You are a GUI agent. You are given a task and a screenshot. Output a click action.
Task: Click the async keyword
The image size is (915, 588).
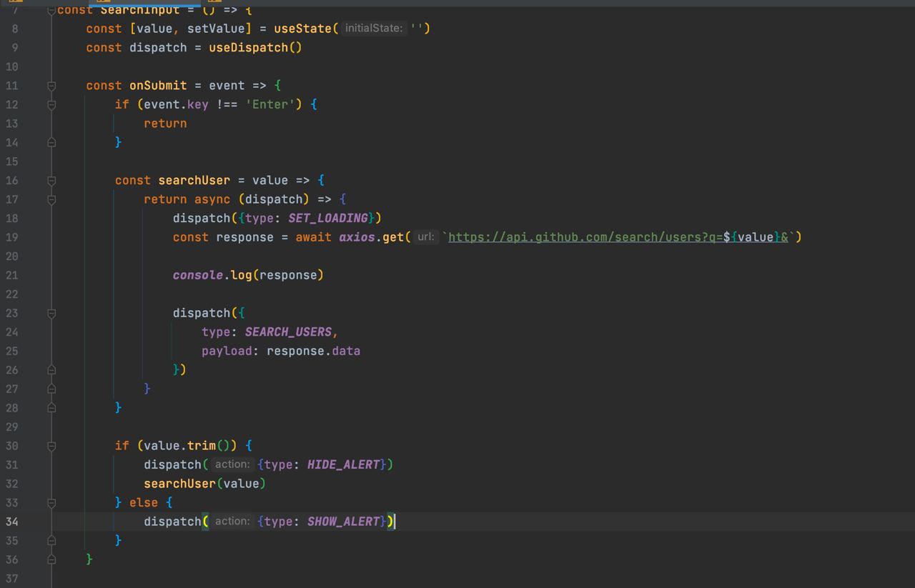(x=212, y=199)
